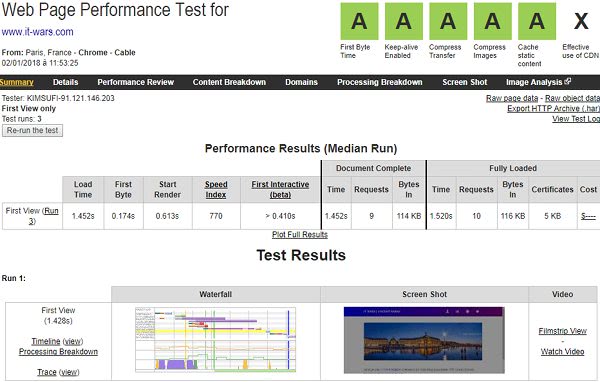Click the $---- cost link

tap(588, 216)
